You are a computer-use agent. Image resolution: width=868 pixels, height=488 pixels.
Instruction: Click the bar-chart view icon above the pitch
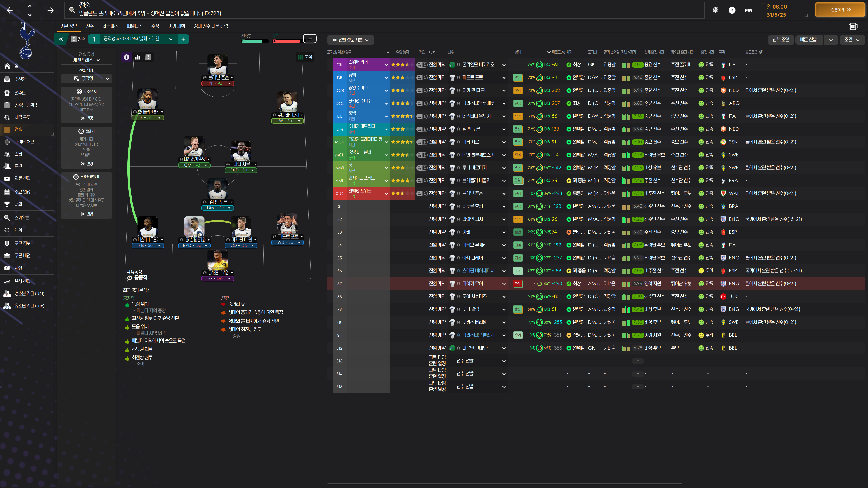click(137, 57)
